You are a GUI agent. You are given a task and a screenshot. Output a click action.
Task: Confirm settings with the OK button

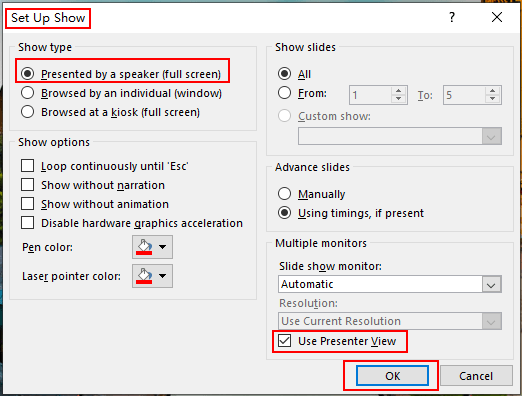coord(392,376)
